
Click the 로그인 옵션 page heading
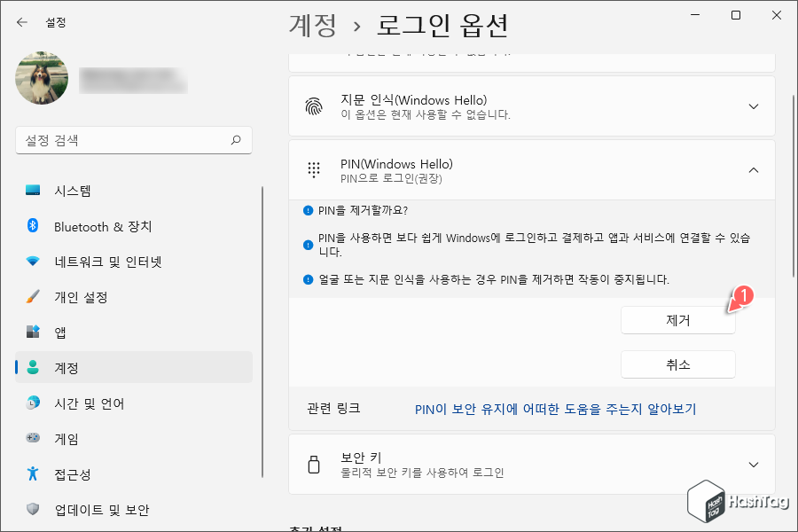442,25
